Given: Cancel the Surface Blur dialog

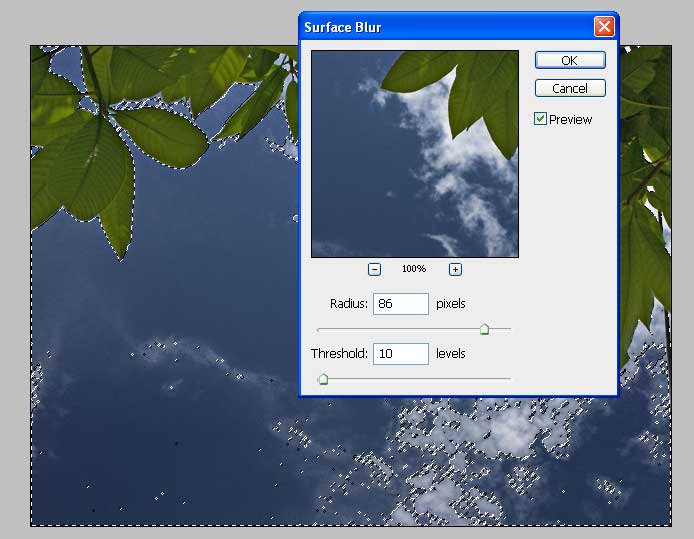Looking at the screenshot, I should point(570,88).
